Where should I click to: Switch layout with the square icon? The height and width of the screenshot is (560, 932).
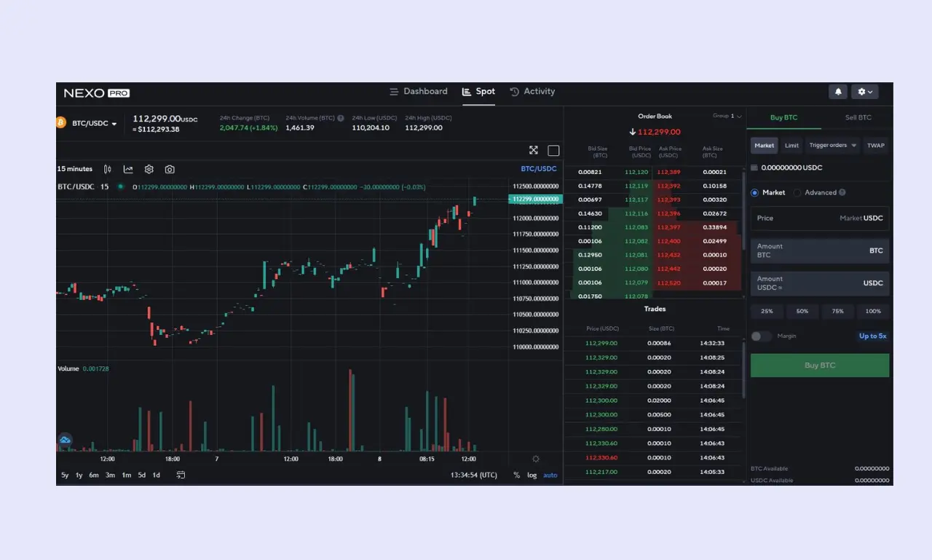(x=553, y=150)
